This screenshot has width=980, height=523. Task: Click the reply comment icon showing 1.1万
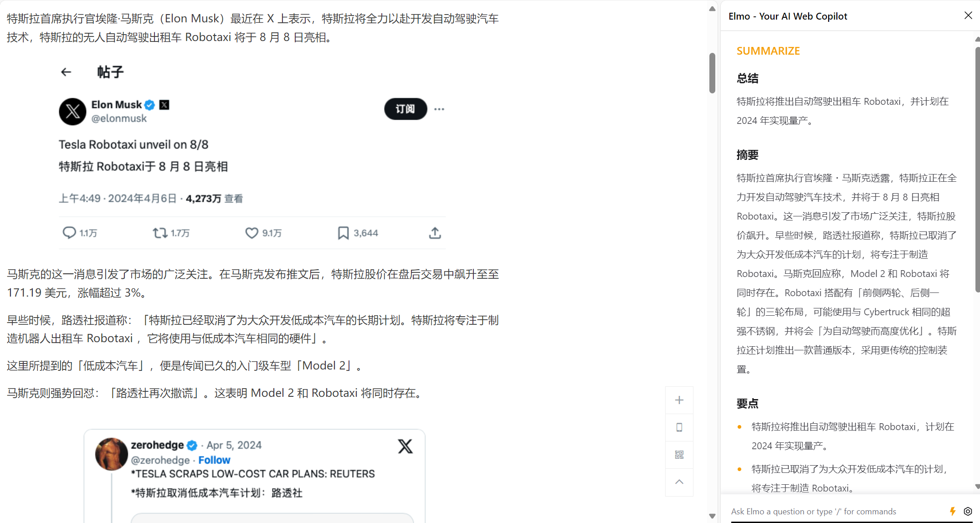click(69, 233)
